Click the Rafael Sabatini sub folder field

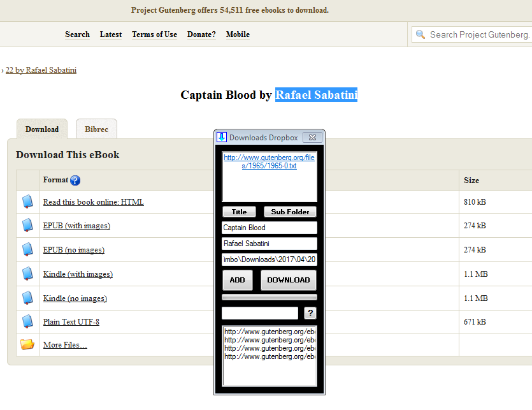(270, 244)
